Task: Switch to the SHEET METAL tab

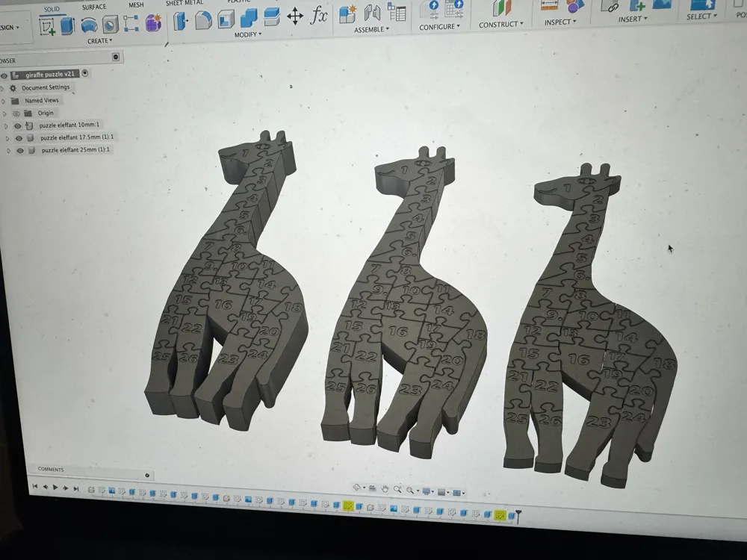Action: click(185, 3)
